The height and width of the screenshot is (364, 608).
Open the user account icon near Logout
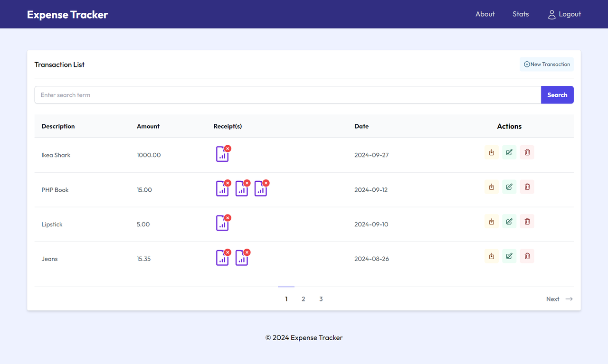[551, 14]
